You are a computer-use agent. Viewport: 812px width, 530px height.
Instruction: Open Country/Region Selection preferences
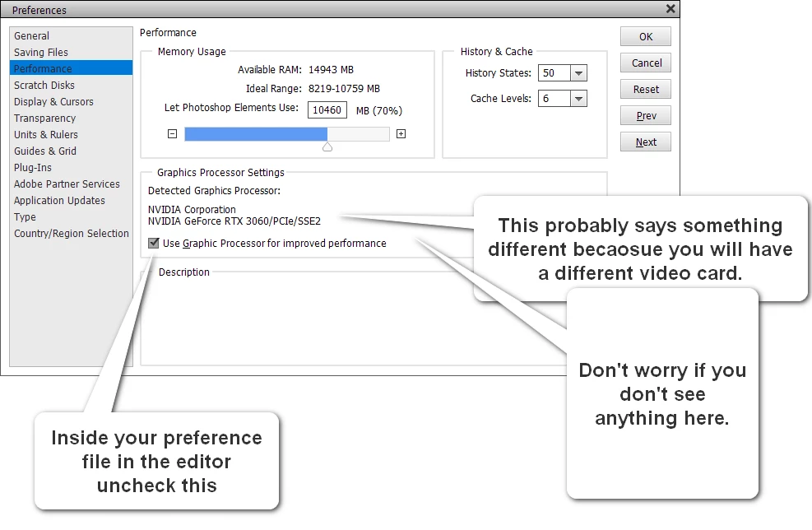pos(71,233)
